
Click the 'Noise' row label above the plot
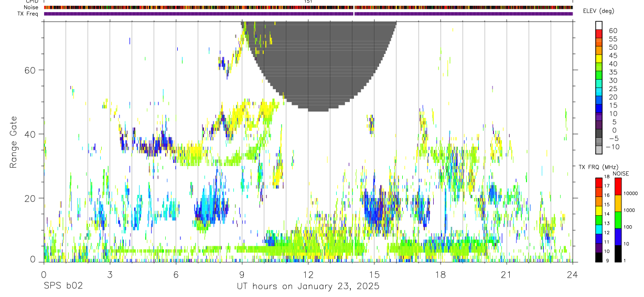click(31, 7)
